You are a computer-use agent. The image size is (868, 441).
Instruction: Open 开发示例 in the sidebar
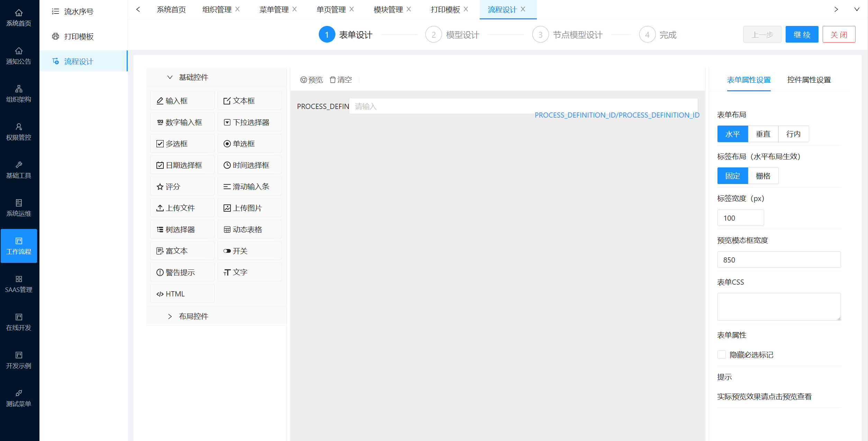pyautogui.click(x=19, y=360)
